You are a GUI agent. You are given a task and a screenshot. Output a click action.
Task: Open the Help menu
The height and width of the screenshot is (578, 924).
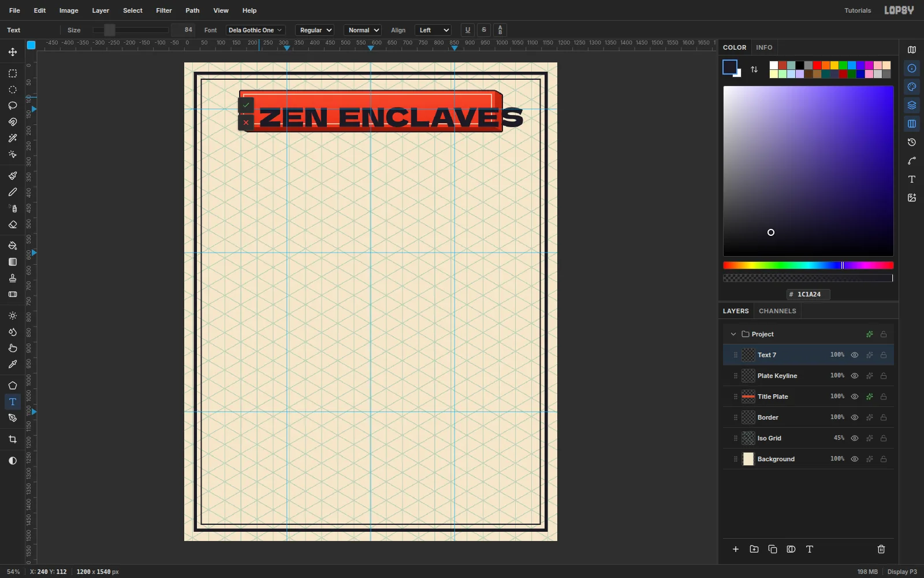pyautogui.click(x=249, y=10)
